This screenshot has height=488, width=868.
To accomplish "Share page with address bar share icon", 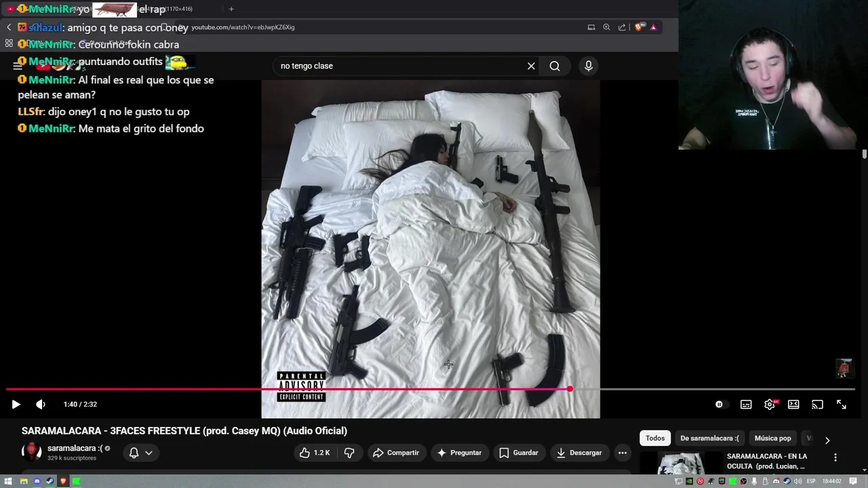I will [622, 27].
